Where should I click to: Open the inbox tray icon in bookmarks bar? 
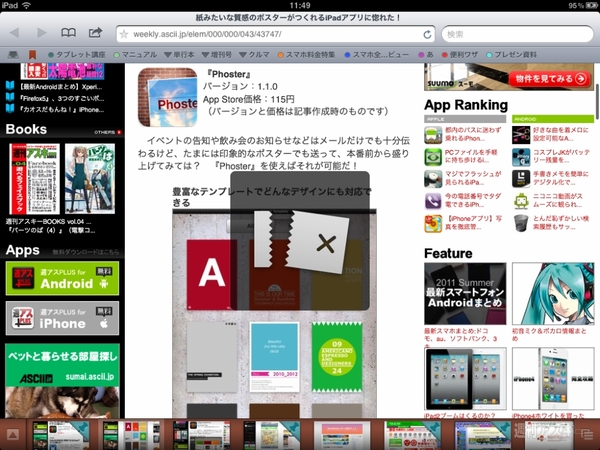click(x=13, y=55)
